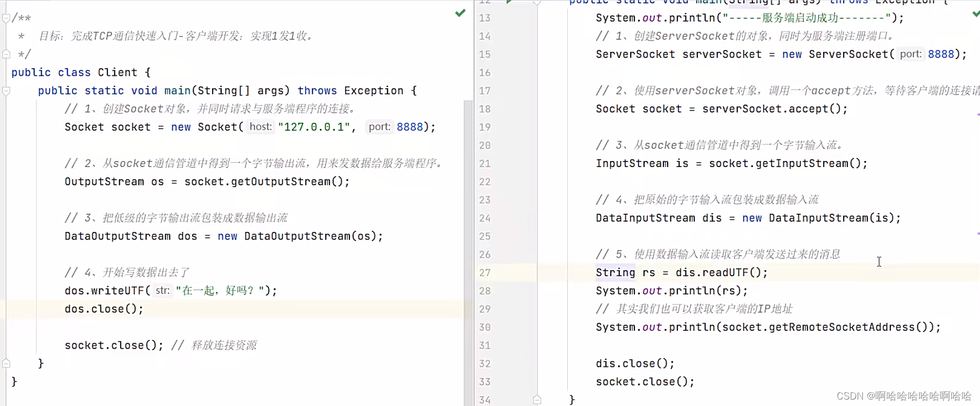Click 'socket.getOutputStream();' in Client code

point(267,182)
